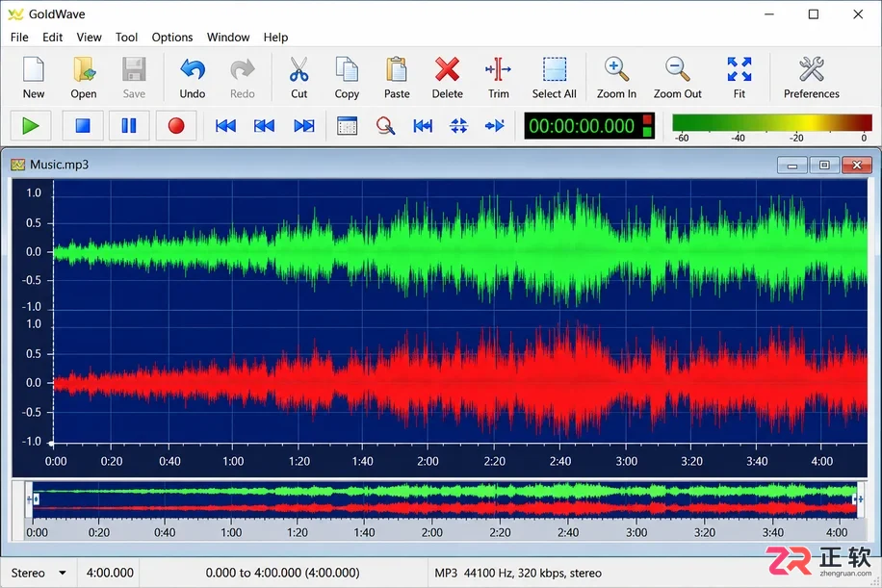Delete the selected audio with red X
The height and width of the screenshot is (588, 882).
pos(447,78)
